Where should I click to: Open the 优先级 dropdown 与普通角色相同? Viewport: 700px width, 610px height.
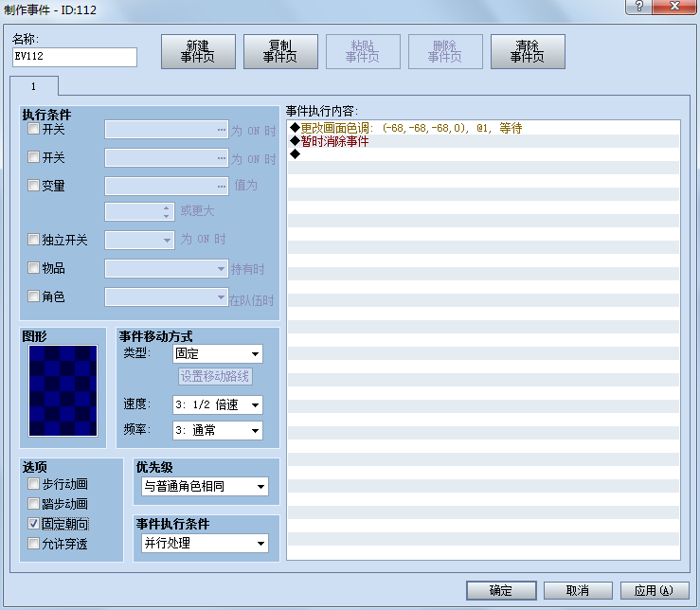point(205,486)
